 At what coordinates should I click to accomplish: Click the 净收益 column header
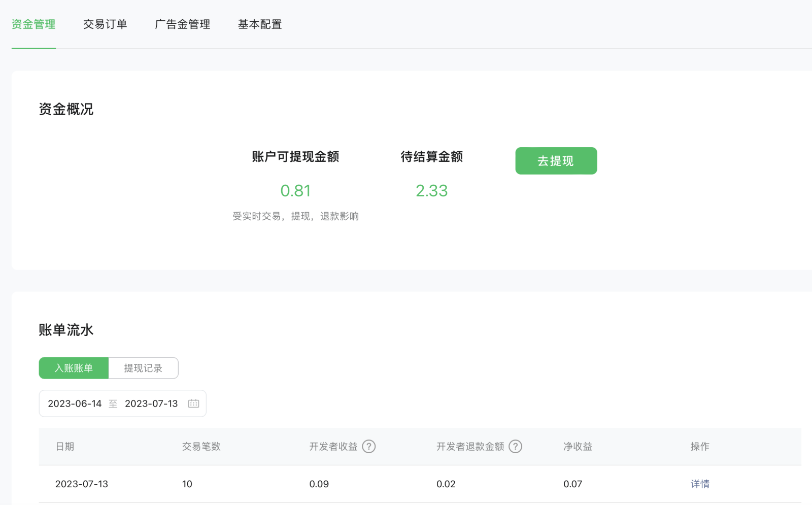point(578,447)
